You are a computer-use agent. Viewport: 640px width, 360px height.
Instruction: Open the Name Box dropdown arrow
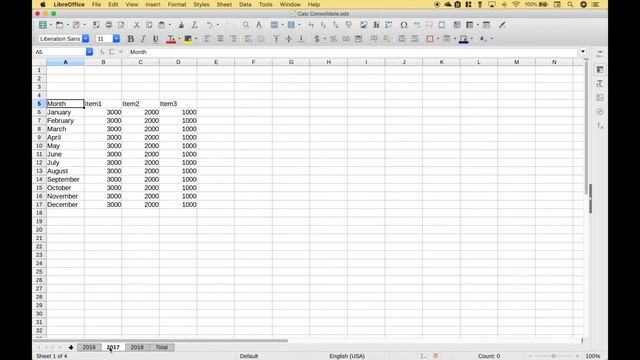(89, 52)
